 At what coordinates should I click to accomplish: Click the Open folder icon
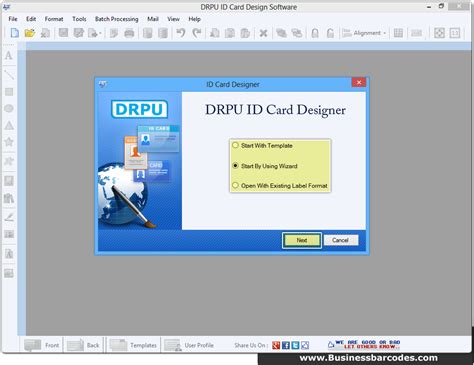(29, 33)
